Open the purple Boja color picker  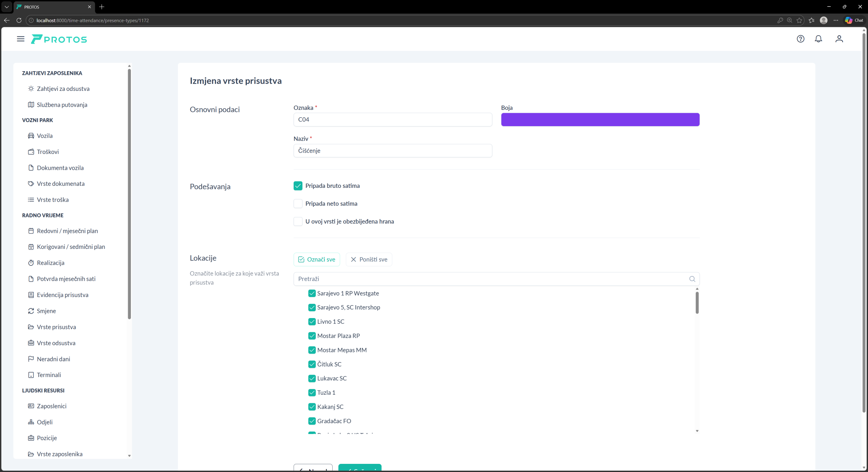point(600,120)
